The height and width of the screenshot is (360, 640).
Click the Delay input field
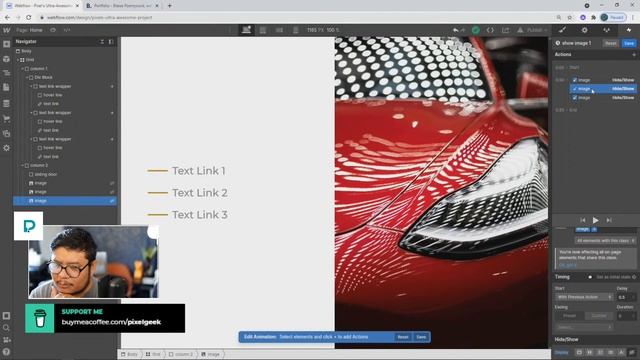point(627,297)
